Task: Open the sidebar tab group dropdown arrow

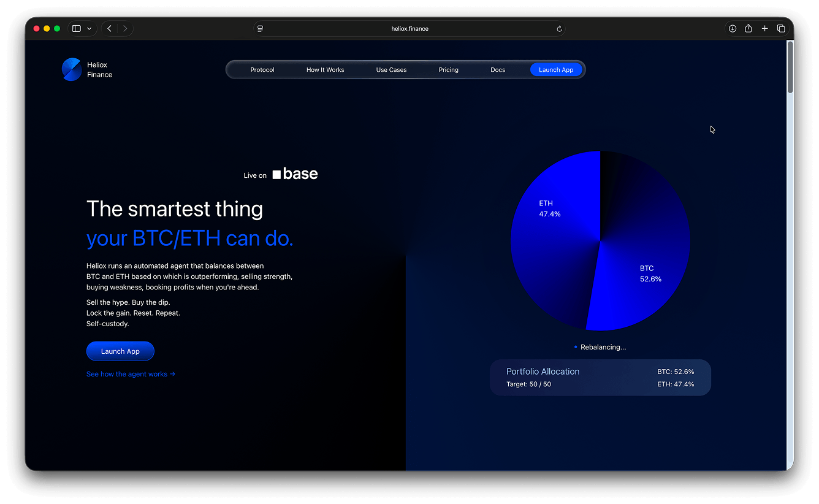Action: pos(89,28)
